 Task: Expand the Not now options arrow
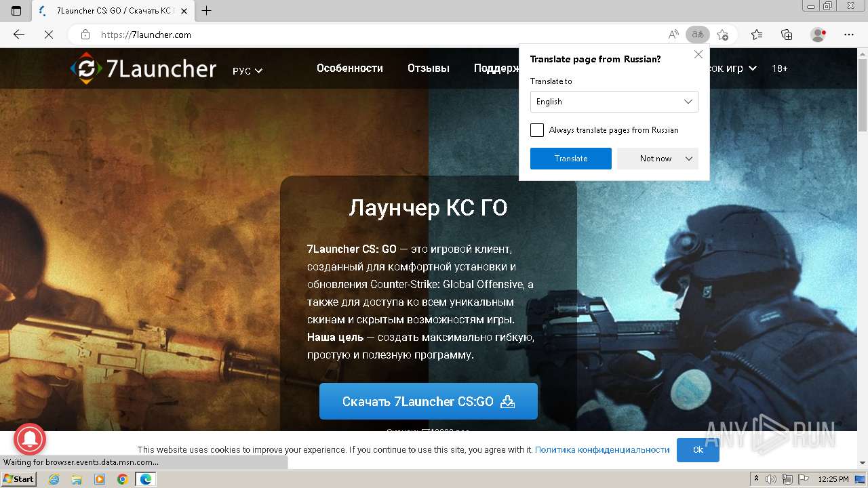pos(689,159)
